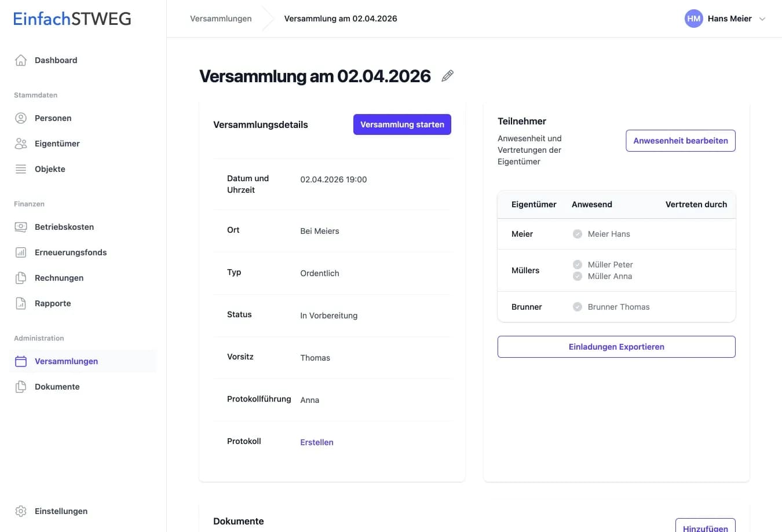This screenshot has height=532, width=782.
Task: Click Erstellen next to Protokoll
Action: pyautogui.click(x=316, y=442)
